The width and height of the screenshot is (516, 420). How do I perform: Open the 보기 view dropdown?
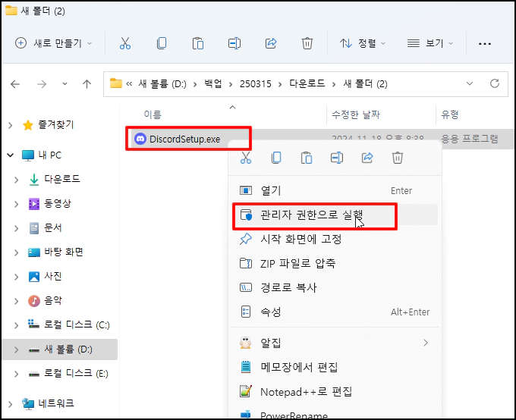(x=430, y=43)
